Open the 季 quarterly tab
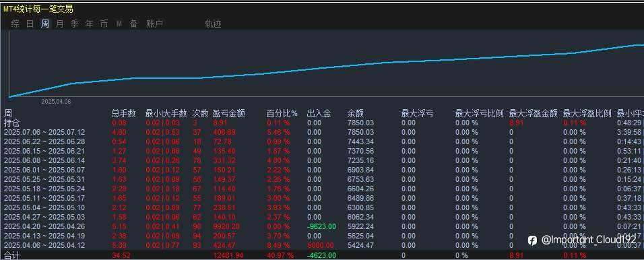Image resolution: width=644 pixels, height=260 pixels. coord(74,24)
